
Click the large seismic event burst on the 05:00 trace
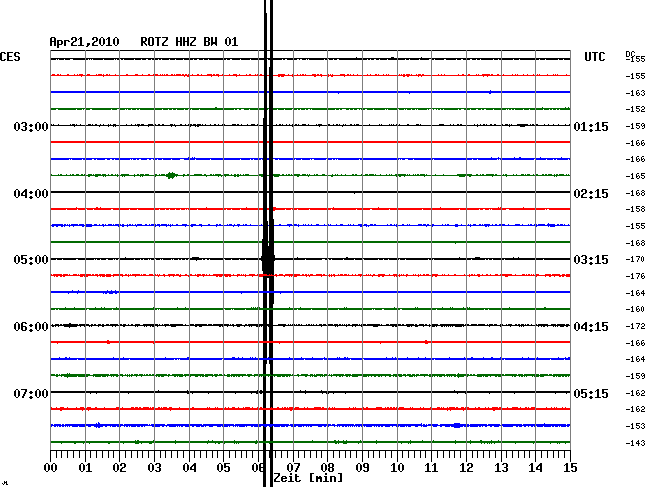click(x=268, y=259)
